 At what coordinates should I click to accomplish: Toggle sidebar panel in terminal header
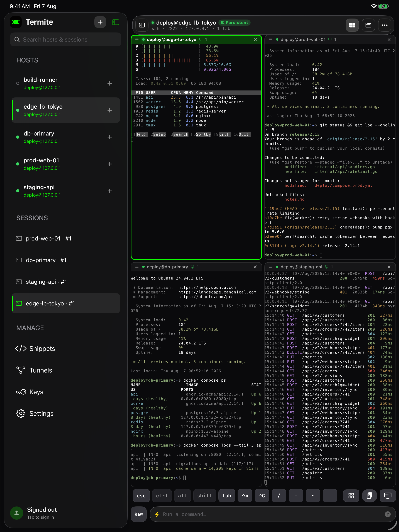tap(142, 25)
